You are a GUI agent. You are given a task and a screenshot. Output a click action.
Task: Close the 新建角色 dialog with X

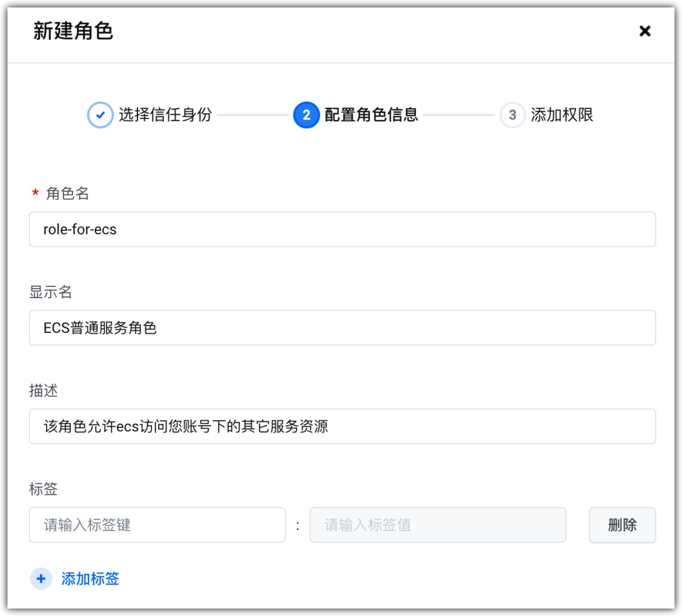(x=645, y=31)
